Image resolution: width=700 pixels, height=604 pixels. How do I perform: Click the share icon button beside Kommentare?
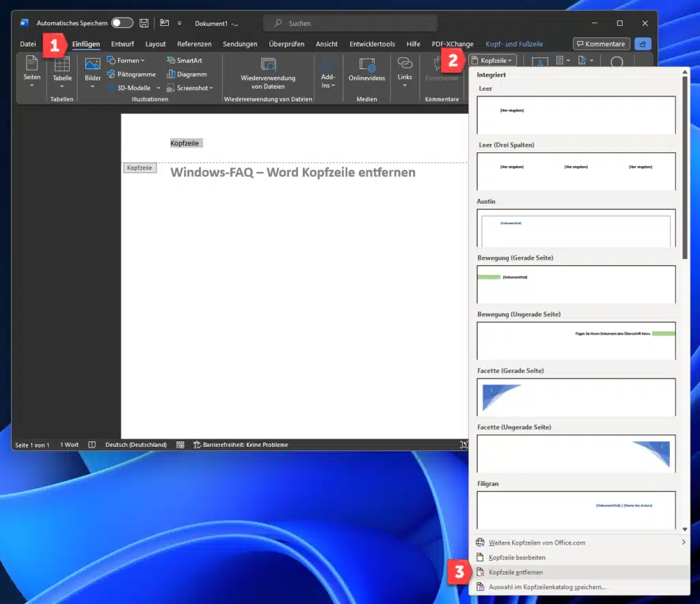(643, 44)
